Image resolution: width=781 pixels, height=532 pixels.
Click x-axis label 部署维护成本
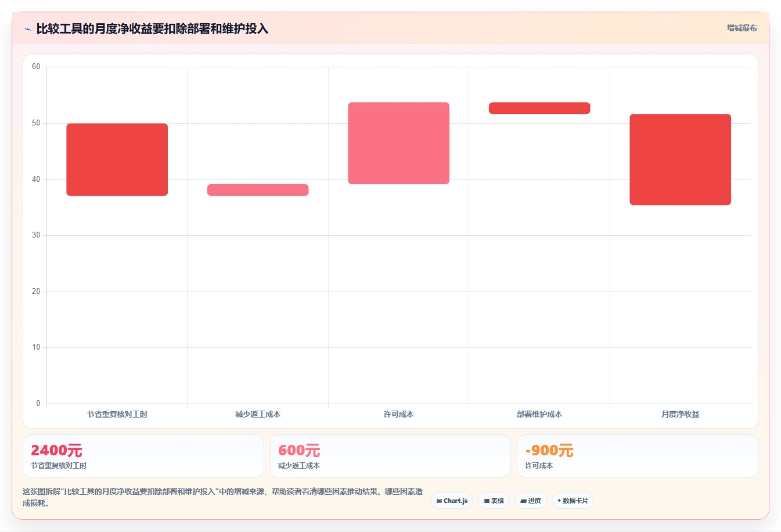point(539,414)
